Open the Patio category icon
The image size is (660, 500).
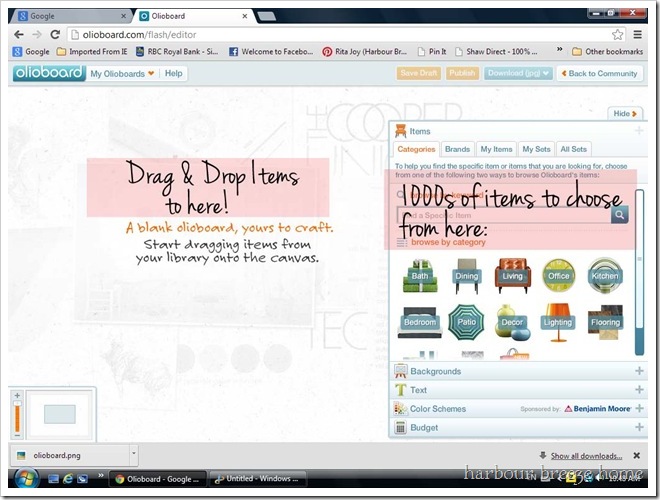coord(466,322)
